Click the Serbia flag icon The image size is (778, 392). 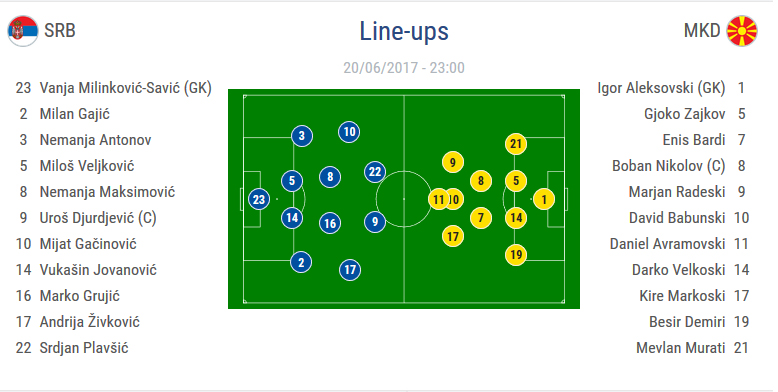click(23, 31)
